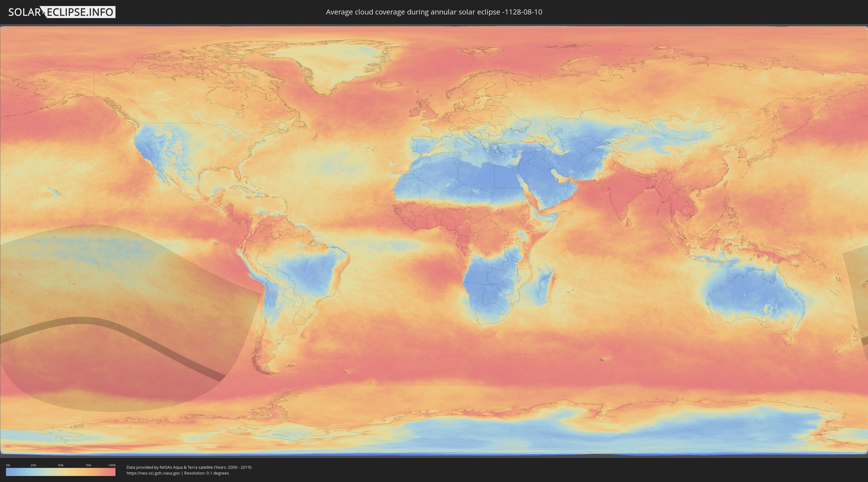Click the 75% label on the legend
This screenshot has height=482, width=868.
[x=88, y=465]
